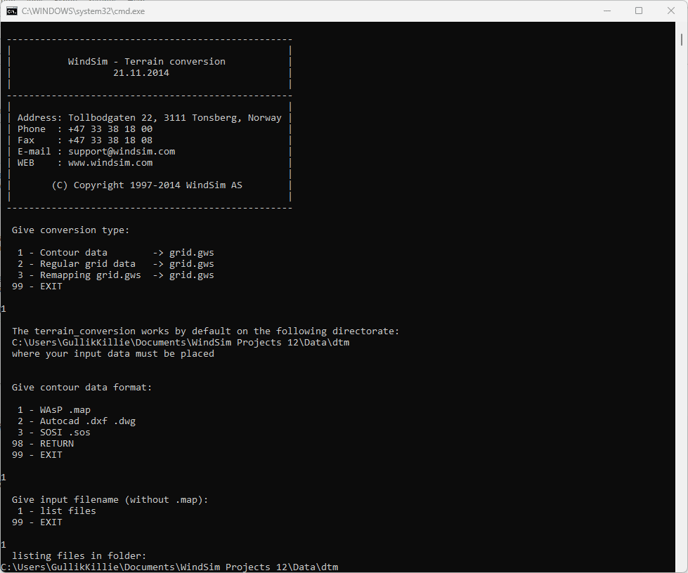
Task: Click the title bar path C:\WINDOWS\system32\cmd.exe
Action: (x=83, y=11)
